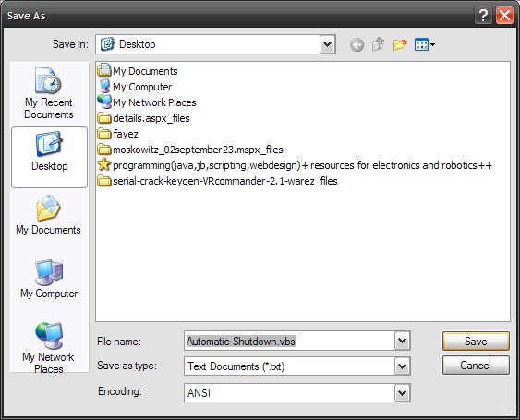Open the Text Documents (*.txt) type box
Viewport: 520px width, 420px height.
(x=297, y=366)
